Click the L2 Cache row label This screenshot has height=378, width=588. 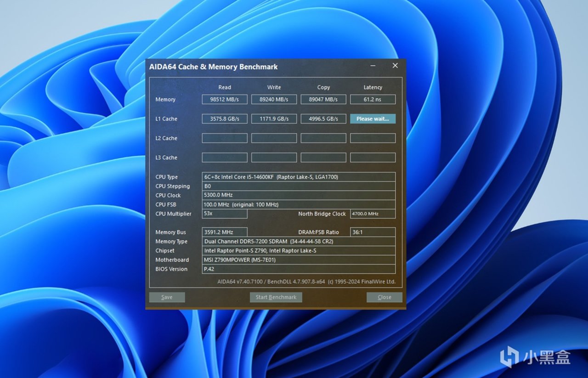166,138
